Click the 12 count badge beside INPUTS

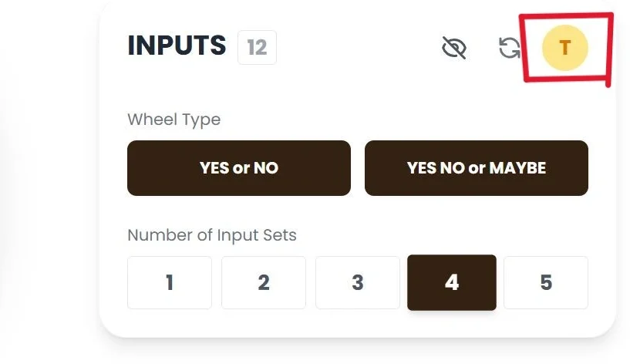[x=257, y=48]
